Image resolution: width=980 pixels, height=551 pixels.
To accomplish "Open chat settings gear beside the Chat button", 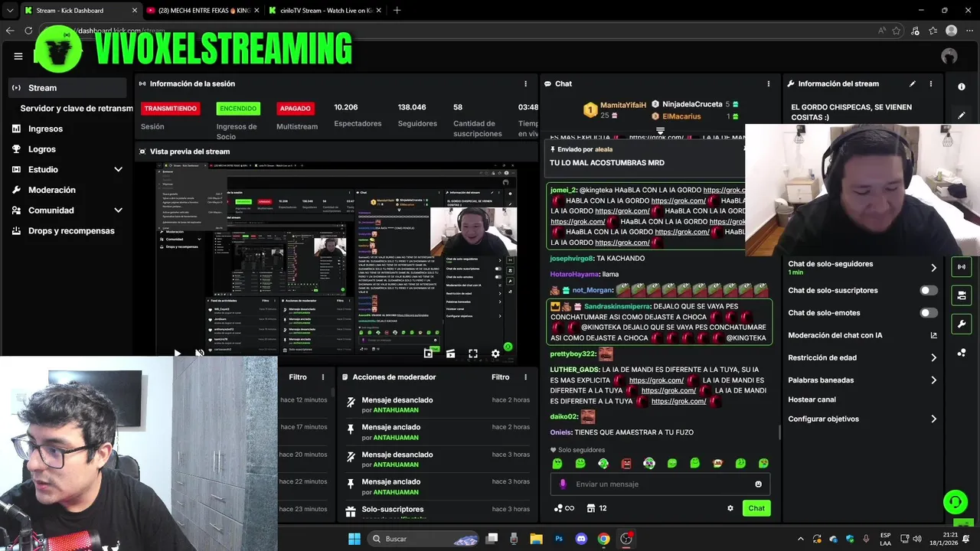I will click(x=730, y=508).
